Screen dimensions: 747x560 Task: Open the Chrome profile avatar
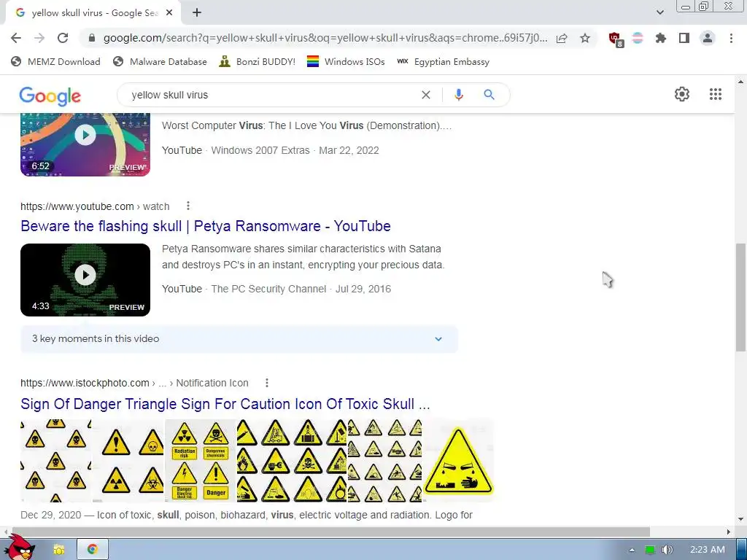click(x=708, y=38)
